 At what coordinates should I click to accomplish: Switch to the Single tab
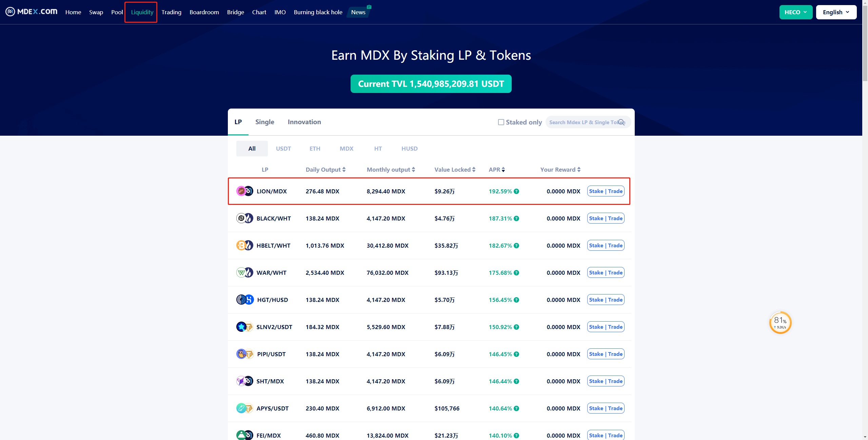[x=265, y=122]
